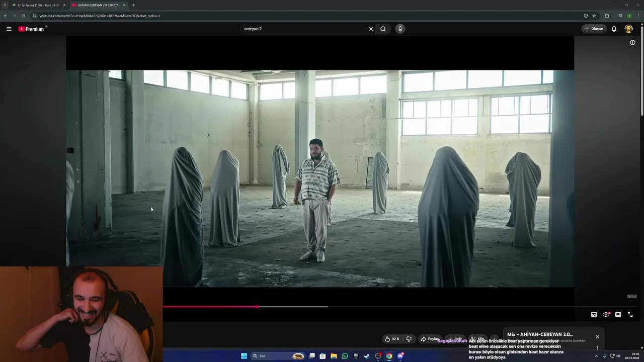Open the account avatar menu
The width and height of the screenshot is (644, 362).
coord(628,29)
